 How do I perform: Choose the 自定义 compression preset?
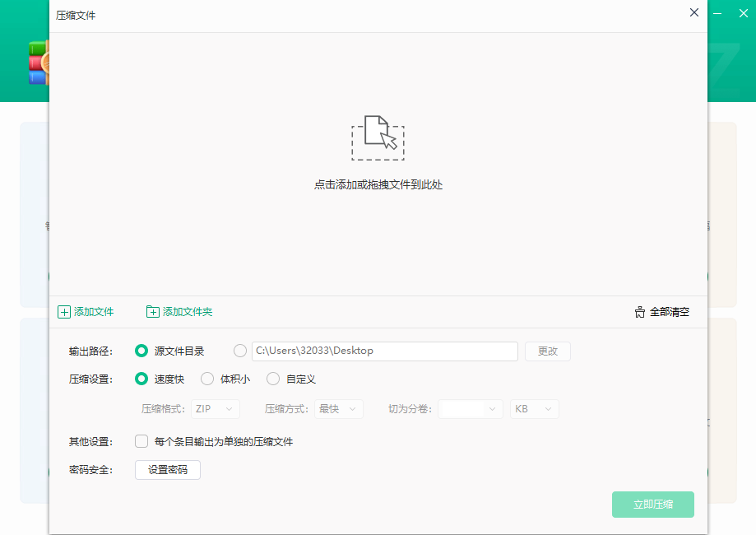[x=272, y=379]
